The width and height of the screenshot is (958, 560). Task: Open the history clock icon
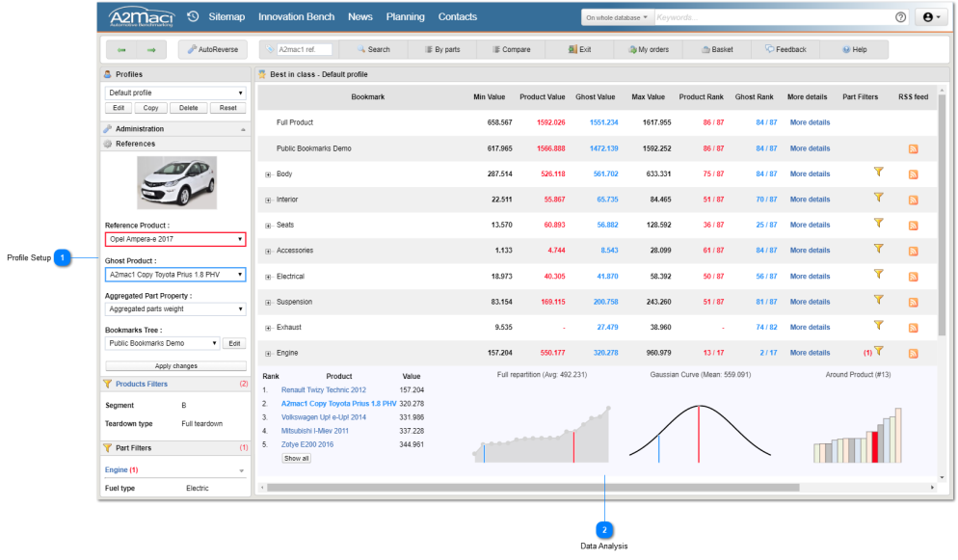tap(193, 16)
